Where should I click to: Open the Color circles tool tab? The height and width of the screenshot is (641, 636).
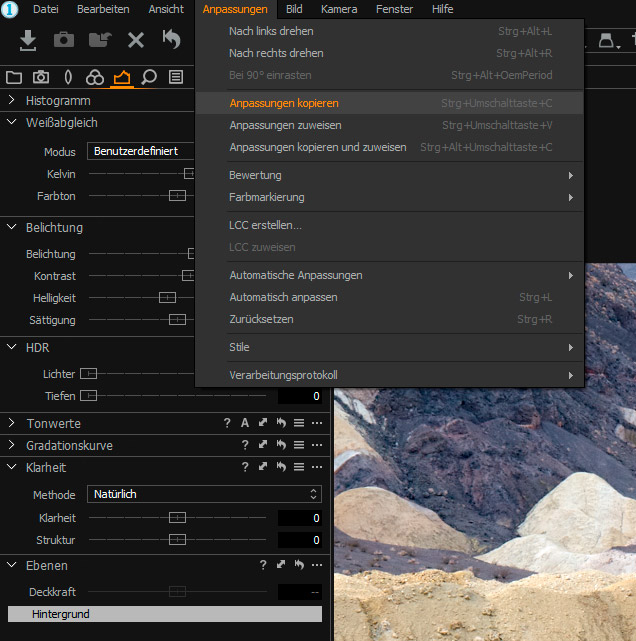click(95, 77)
